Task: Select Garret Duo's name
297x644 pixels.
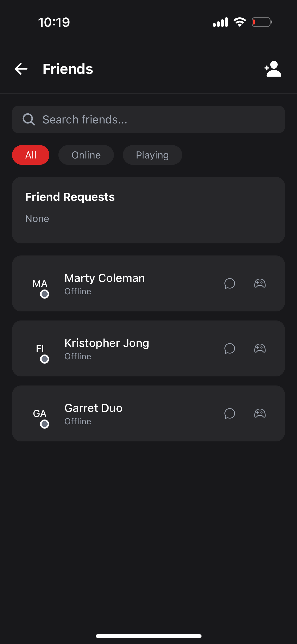Action: 93,408
